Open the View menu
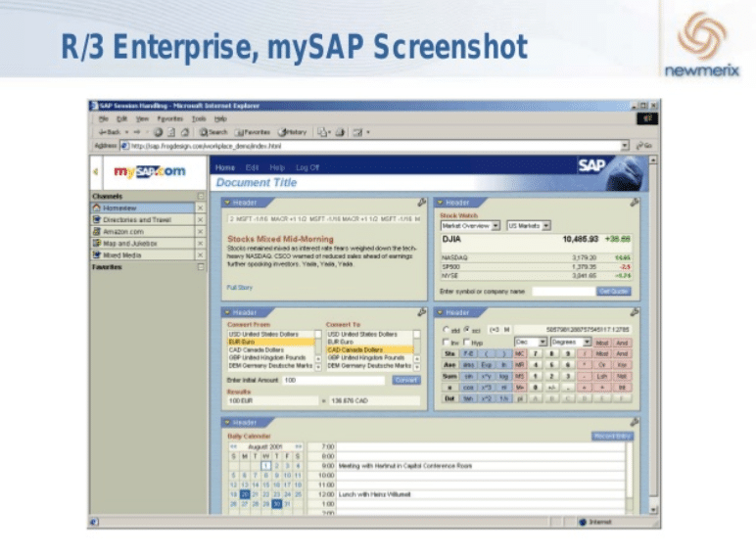Image resolution: width=756 pixels, height=554 pixels. pos(142,118)
